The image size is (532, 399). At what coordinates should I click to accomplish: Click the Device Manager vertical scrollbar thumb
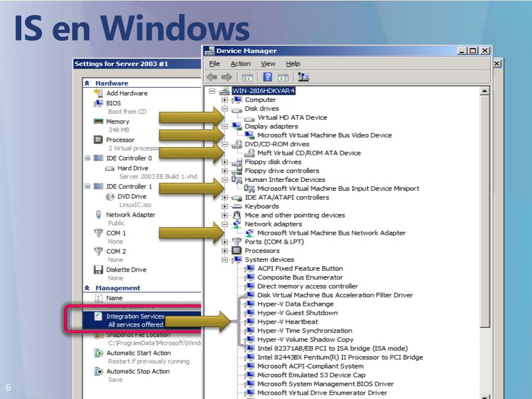click(x=485, y=211)
